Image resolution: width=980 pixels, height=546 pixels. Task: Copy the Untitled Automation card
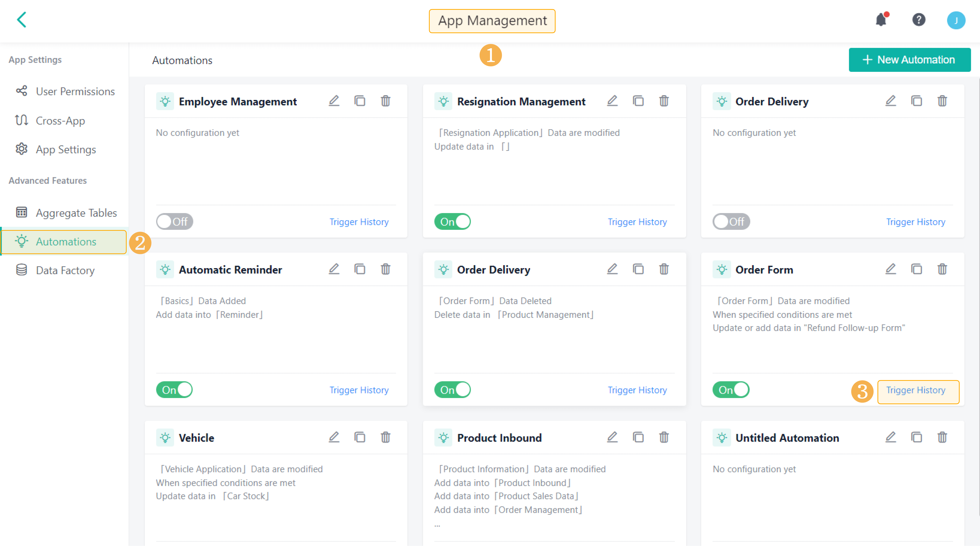917,437
